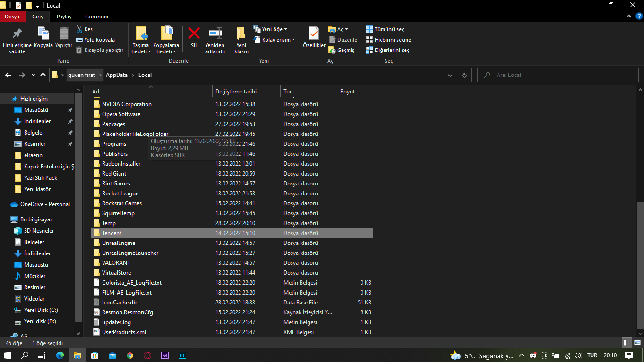Click Diğerlerini seç invert selection
Viewport: 644px width, 362px height.
pyautogui.click(x=387, y=50)
